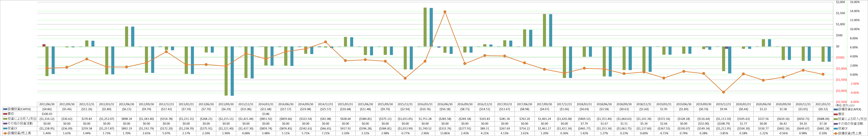The height and width of the screenshot is (136, 868).
Task: Select the 2021/03/31 column header
Action: coord(823,104)
